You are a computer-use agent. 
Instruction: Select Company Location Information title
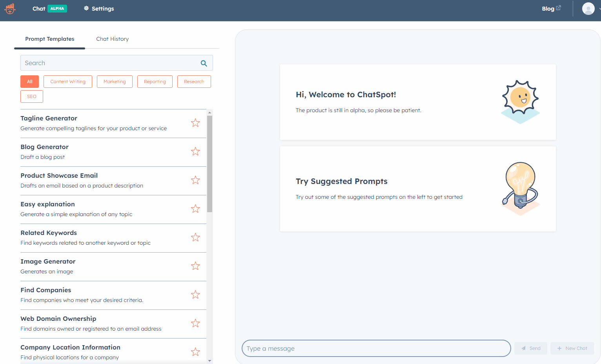tap(71, 347)
